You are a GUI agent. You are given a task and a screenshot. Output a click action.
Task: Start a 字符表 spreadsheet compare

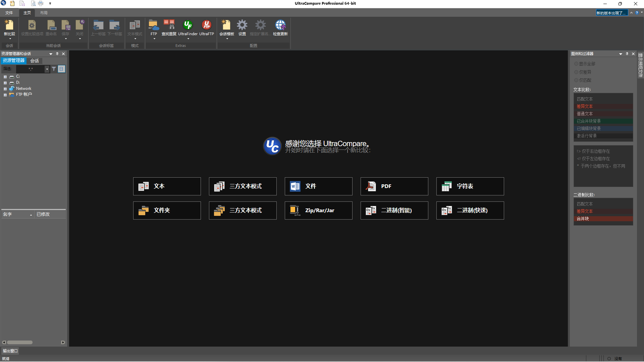point(470,186)
